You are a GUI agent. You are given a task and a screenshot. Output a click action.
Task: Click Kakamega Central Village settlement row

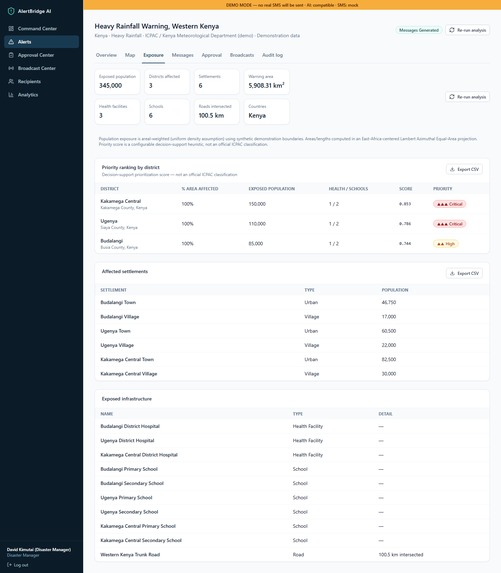click(x=292, y=373)
